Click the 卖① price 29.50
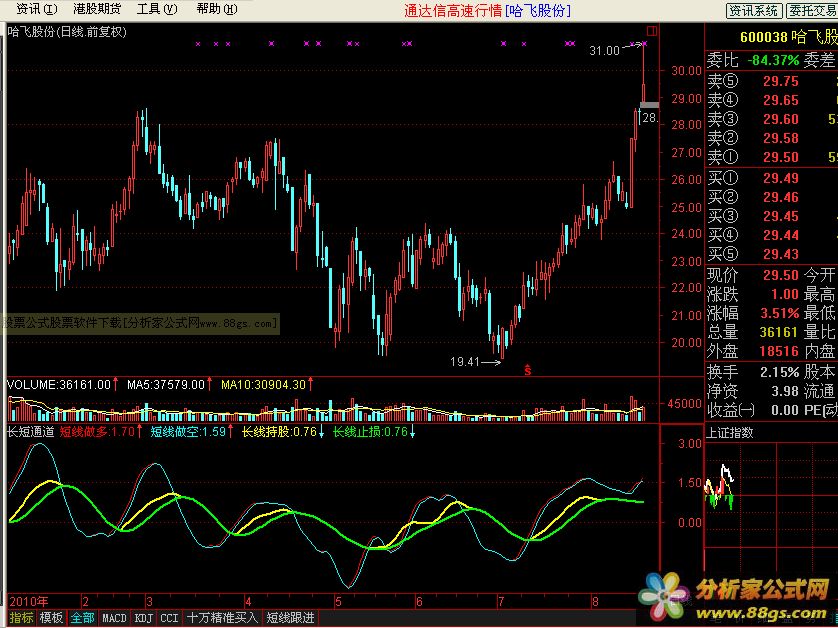838x628 pixels. (x=780, y=157)
